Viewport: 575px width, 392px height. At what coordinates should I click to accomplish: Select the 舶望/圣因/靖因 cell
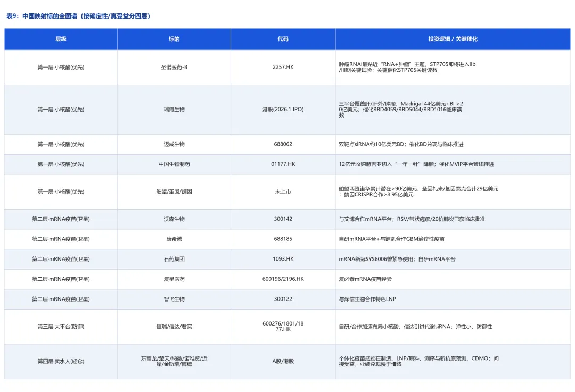174,191
